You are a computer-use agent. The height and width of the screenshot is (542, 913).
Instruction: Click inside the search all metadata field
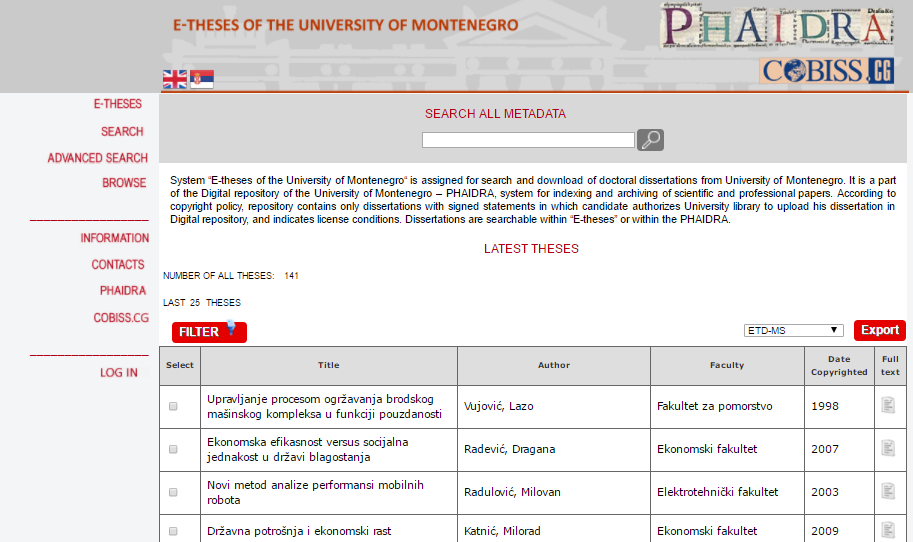[528, 140]
